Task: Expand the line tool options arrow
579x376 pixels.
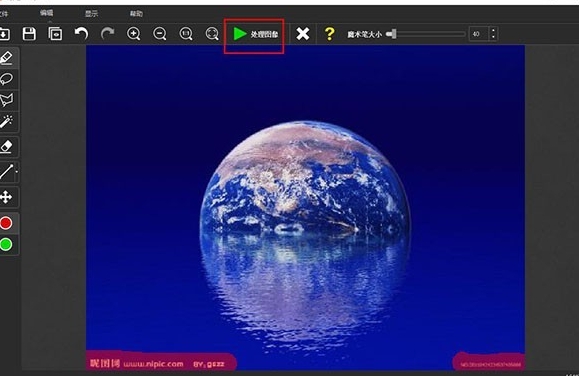Action: tap(17, 172)
